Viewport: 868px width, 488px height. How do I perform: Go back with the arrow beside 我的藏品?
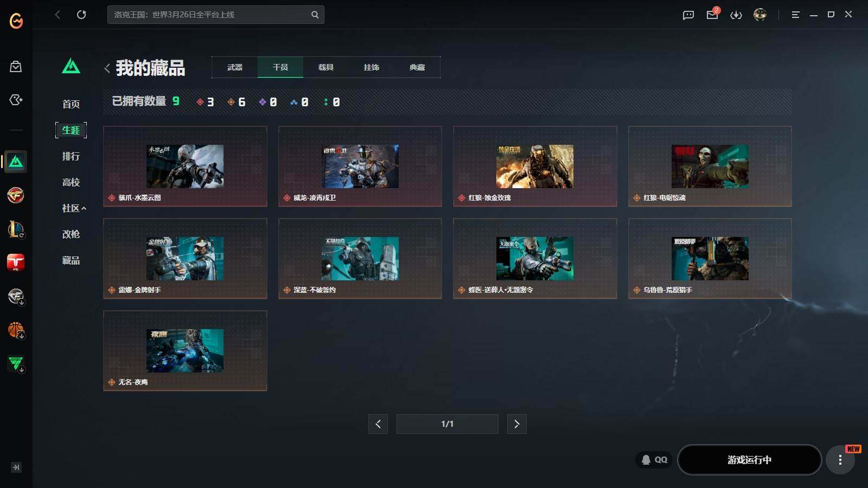107,68
